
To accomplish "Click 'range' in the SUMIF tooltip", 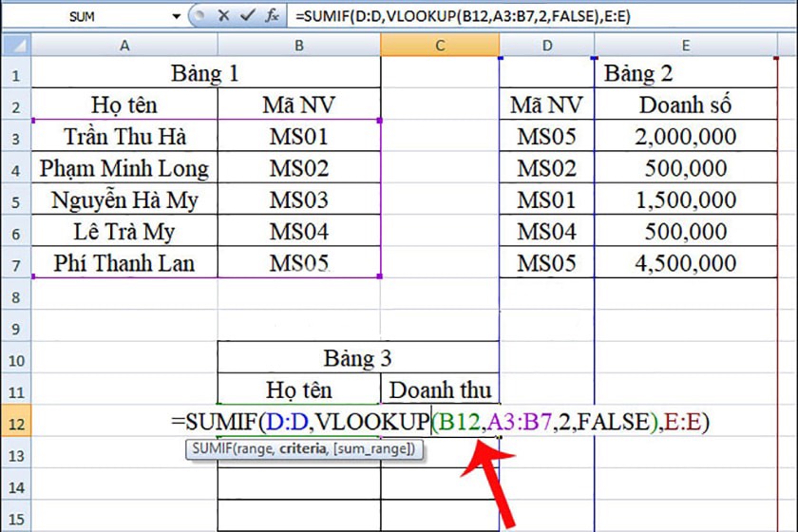I will click(256, 448).
